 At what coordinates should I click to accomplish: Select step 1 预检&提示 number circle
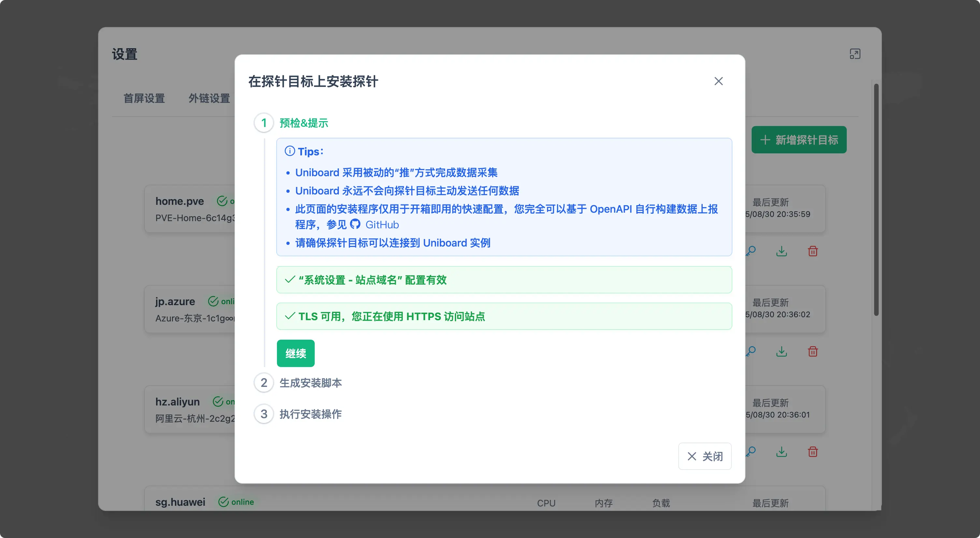click(x=264, y=123)
